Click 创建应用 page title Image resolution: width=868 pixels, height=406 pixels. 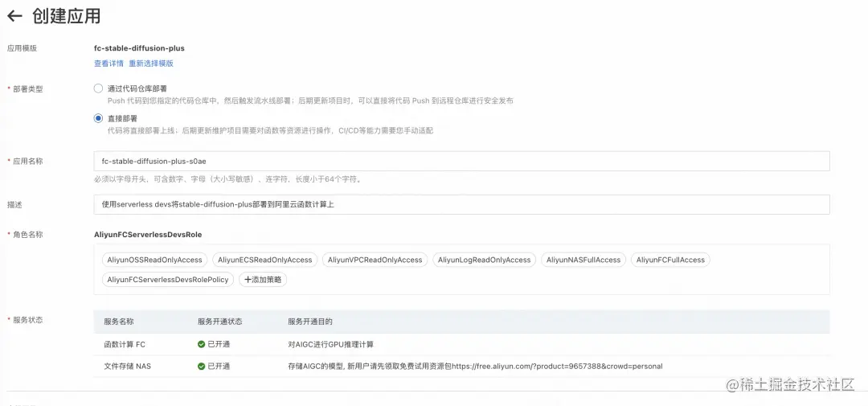point(67,16)
